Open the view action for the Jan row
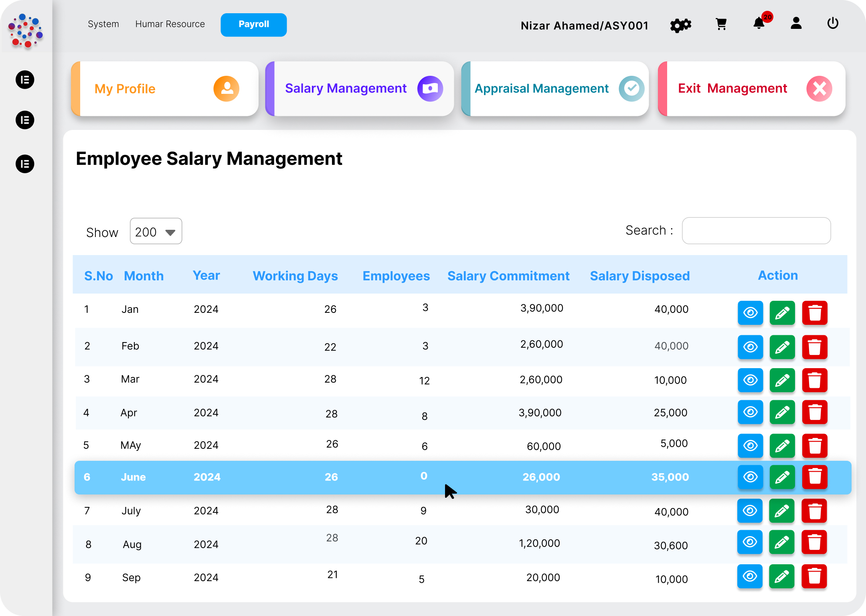Image resolution: width=866 pixels, height=616 pixels. coord(750,313)
